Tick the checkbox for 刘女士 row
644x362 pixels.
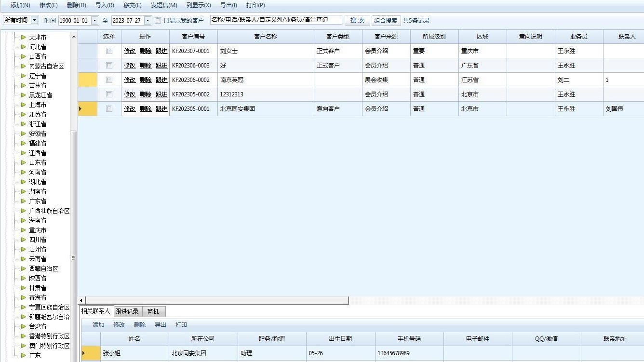pyautogui.click(x=109, y=51)
